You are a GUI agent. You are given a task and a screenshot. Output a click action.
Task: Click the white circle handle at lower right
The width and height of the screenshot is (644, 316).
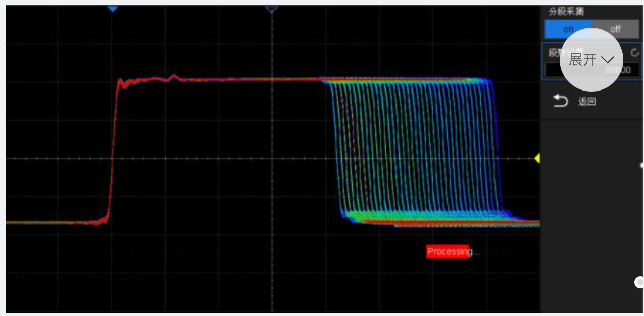pyautogui.click(x=639, y=282)
